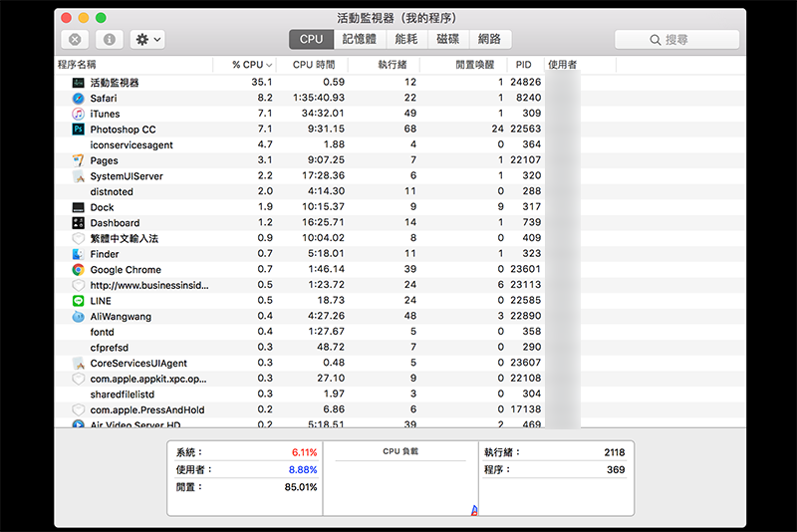
Task: Click the Photoshop CC icon
Action: pyautogui.click(x=78, y=130)
